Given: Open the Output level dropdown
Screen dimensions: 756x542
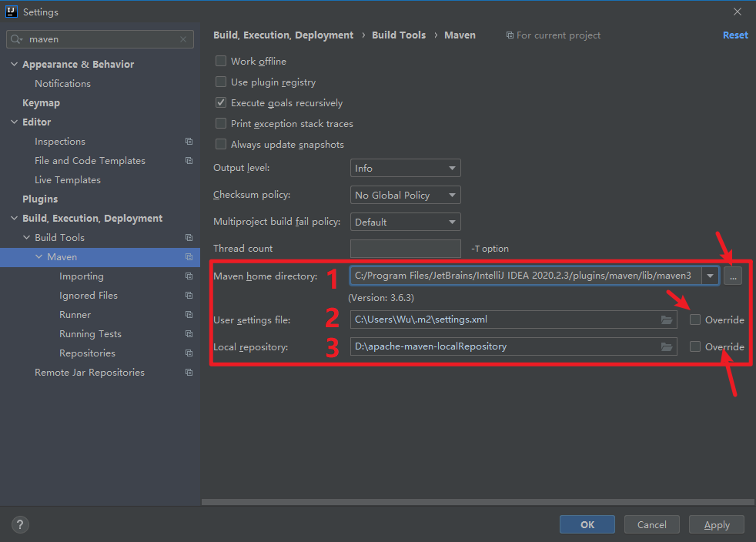Looking at the screenshot, I should coord(406,168).
